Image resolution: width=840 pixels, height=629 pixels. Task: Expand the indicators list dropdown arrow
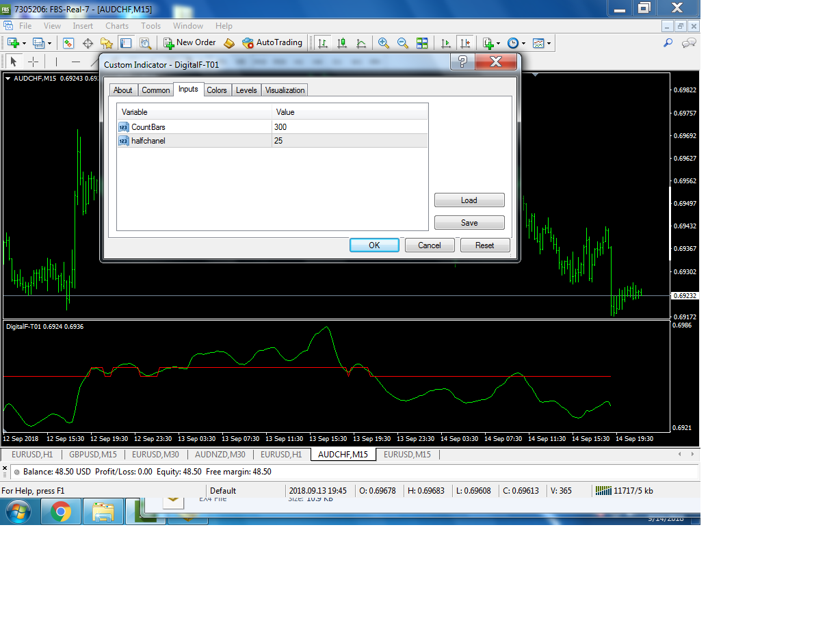point(499,43)
